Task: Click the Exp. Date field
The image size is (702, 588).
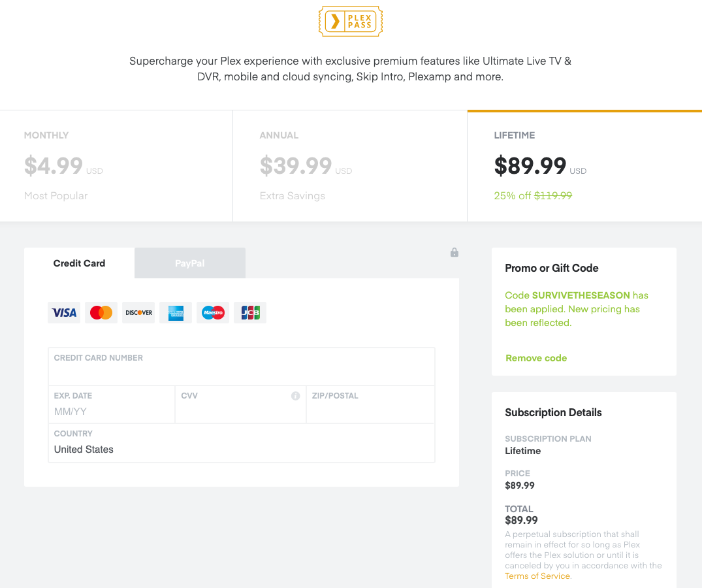Action: click(x=111, y=411)
